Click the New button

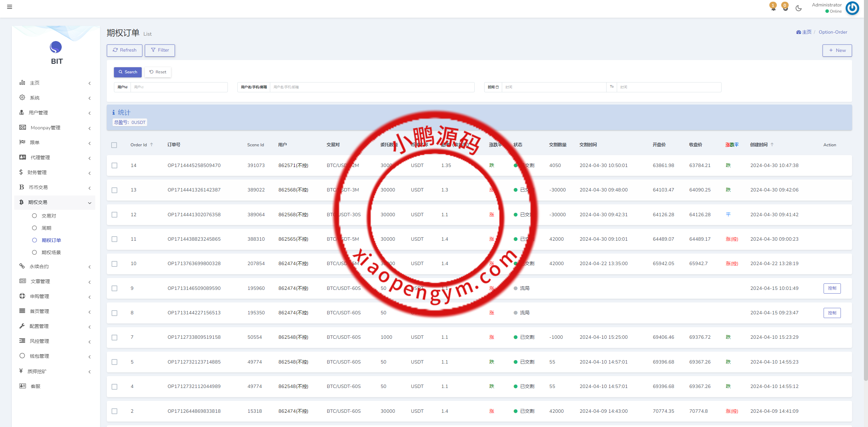point(837,51)
